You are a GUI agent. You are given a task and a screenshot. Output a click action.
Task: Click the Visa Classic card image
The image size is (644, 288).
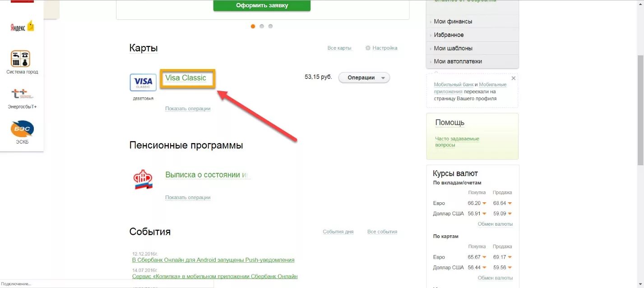click(143, 83)
